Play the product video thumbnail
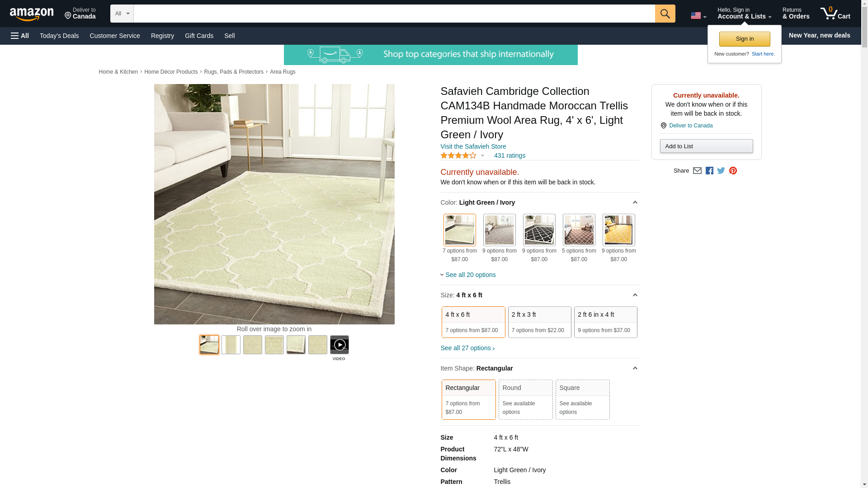 [339, 345]
